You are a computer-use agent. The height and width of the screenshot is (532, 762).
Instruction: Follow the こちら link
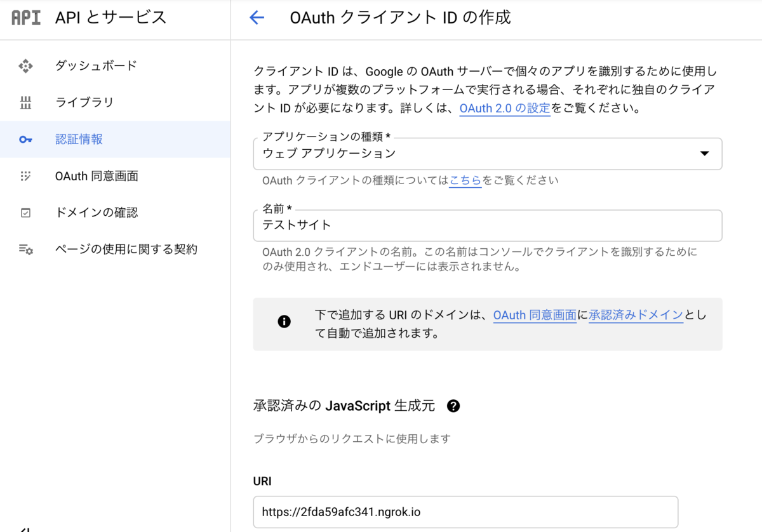[465, 180]
